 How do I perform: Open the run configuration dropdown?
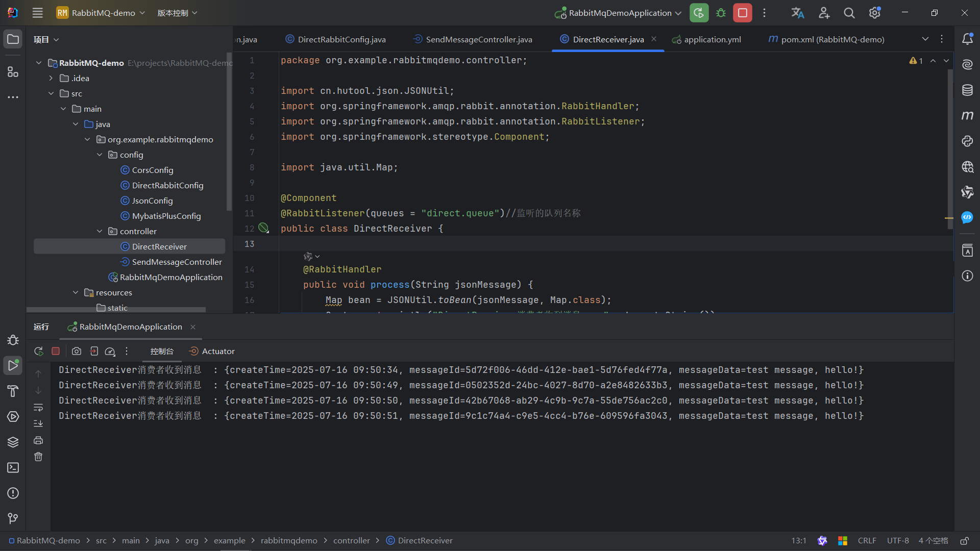[x=620, y=13]
